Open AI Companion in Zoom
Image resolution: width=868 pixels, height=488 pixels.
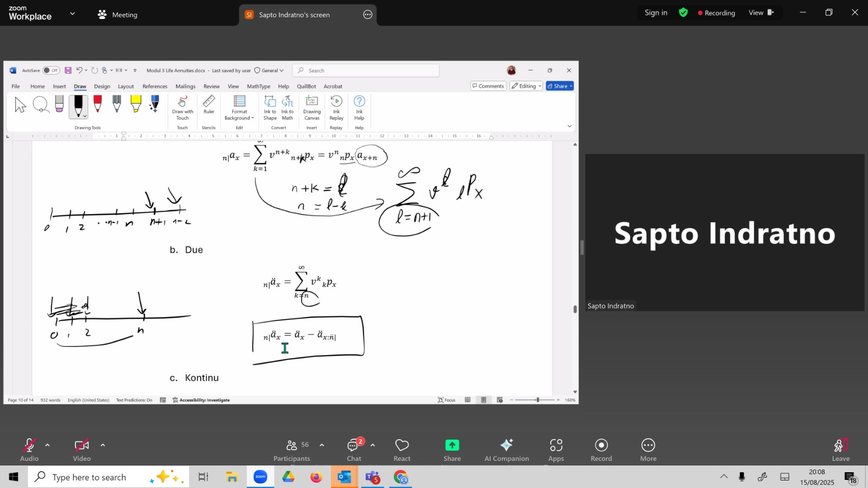tap(506, 450)
